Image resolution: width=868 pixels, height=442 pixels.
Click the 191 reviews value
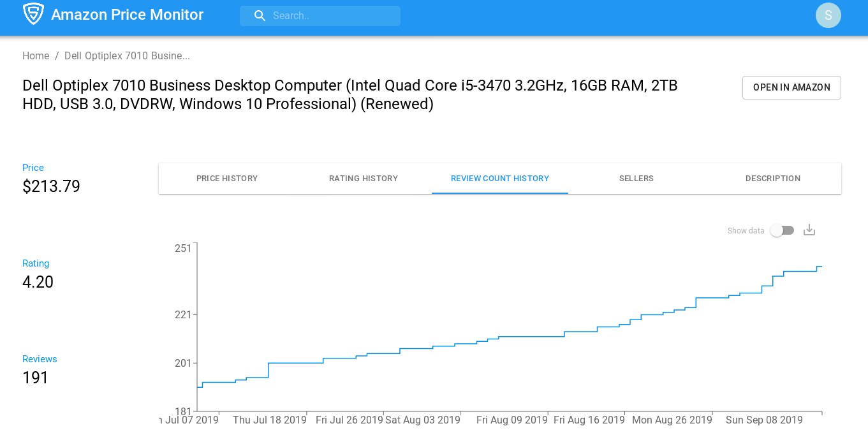pos(36,378)
